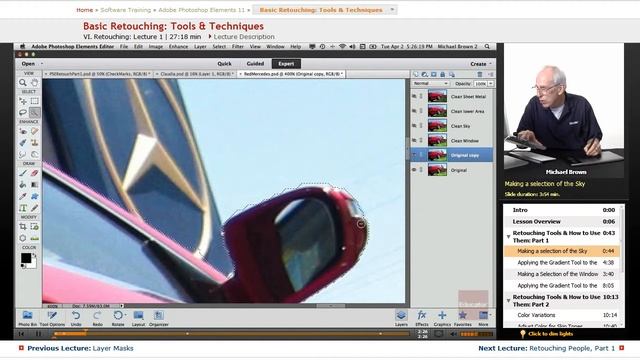Image resolution: width=640 pixels, height=360 pixels.
Task: Select the Smart Brush tool
Action: (23, 142)
